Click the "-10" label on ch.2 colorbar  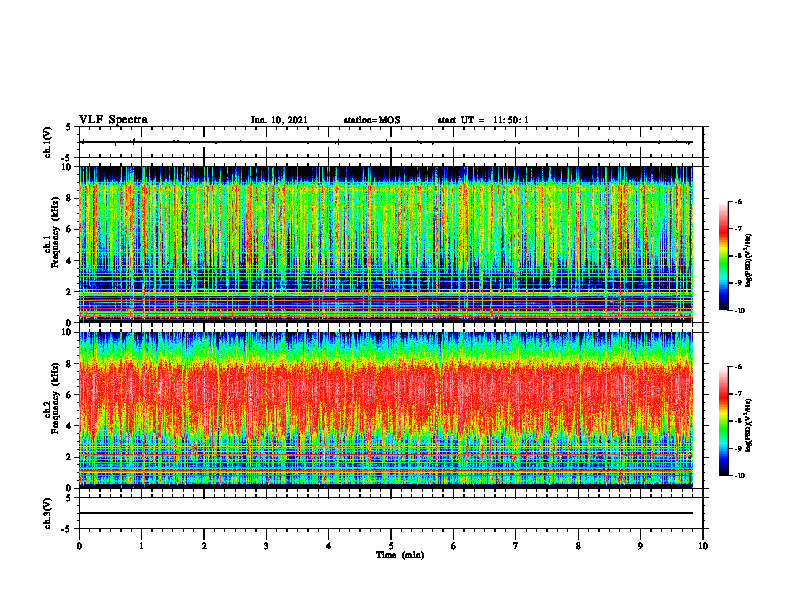point(739,476)
